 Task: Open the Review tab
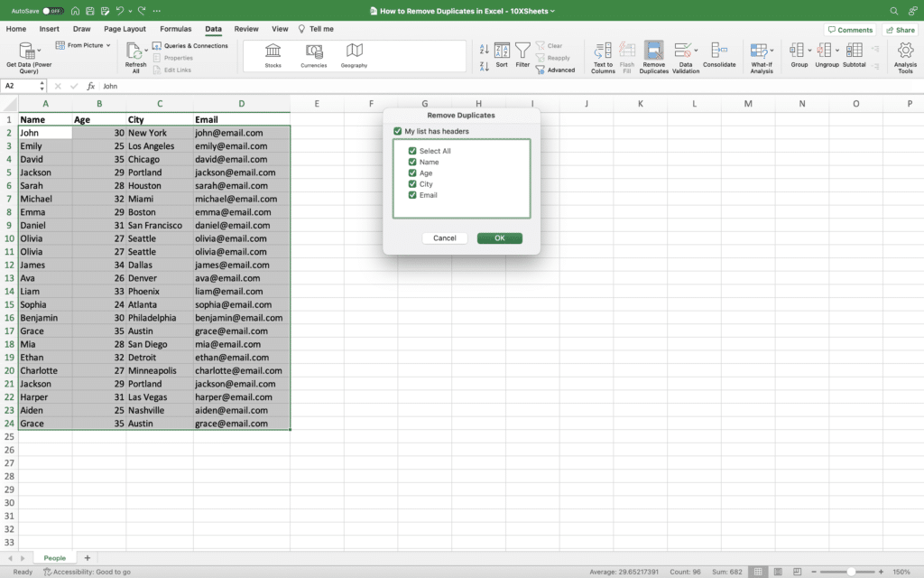[x=246, y=28]
